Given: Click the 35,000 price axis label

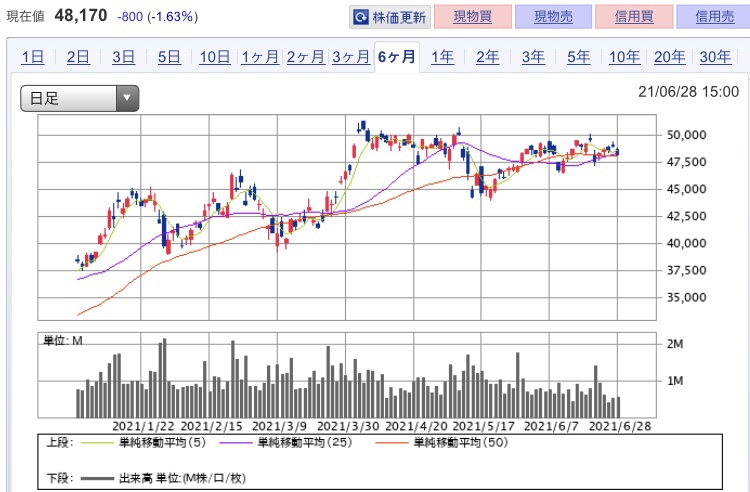Looking at the screenshot, I should click(686, 297).
